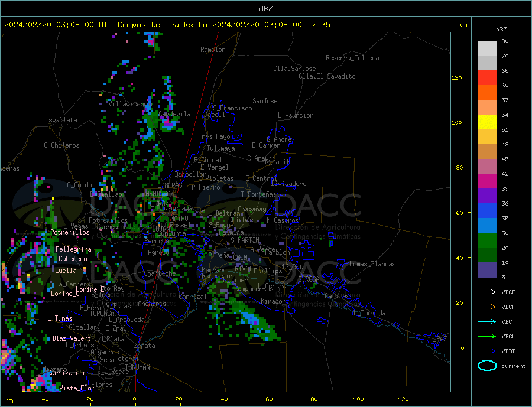Click the '100' x-axis tick label

[359, 399]
